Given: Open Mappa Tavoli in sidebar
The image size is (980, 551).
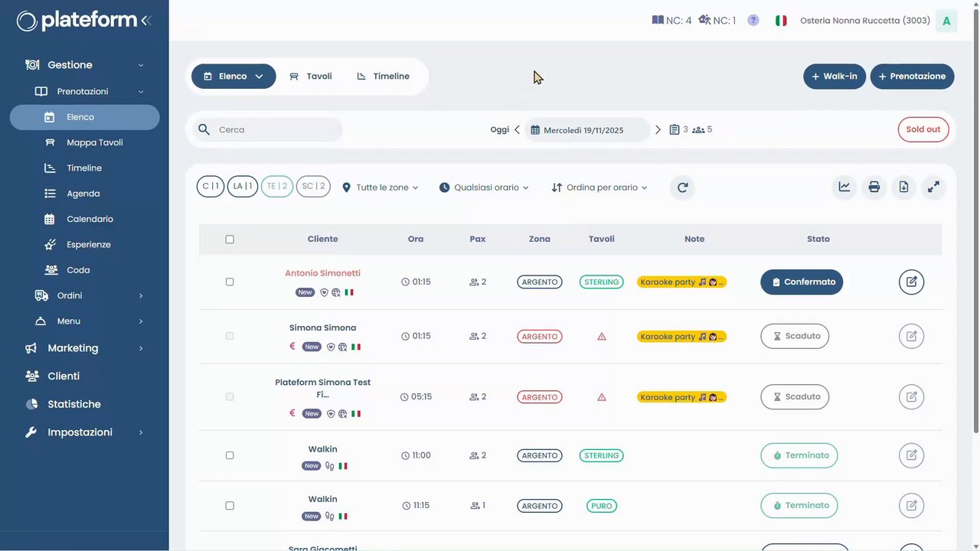Looking at the screenshot, I should [x=94, y=142].
